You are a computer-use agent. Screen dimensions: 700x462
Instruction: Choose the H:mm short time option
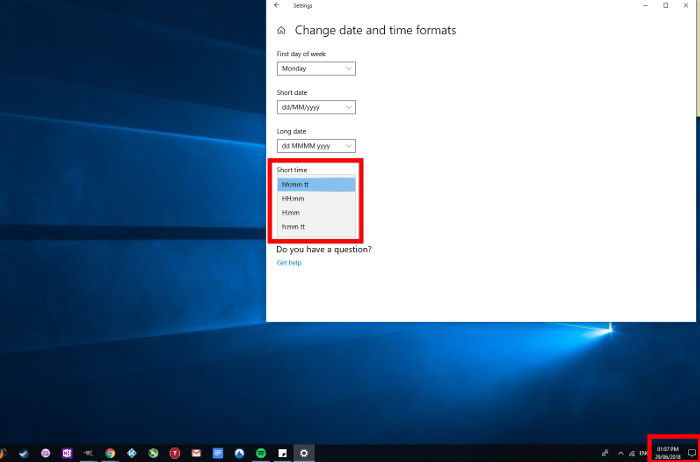pyautogui.click(x=316, y=213)
